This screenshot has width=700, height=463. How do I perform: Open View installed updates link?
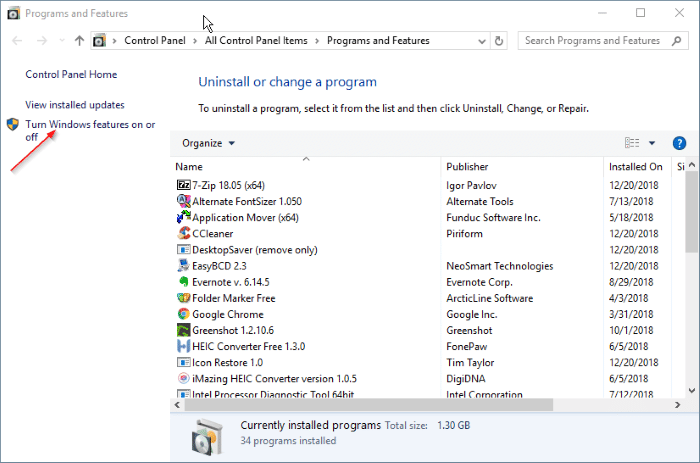(x=75, y=105)
